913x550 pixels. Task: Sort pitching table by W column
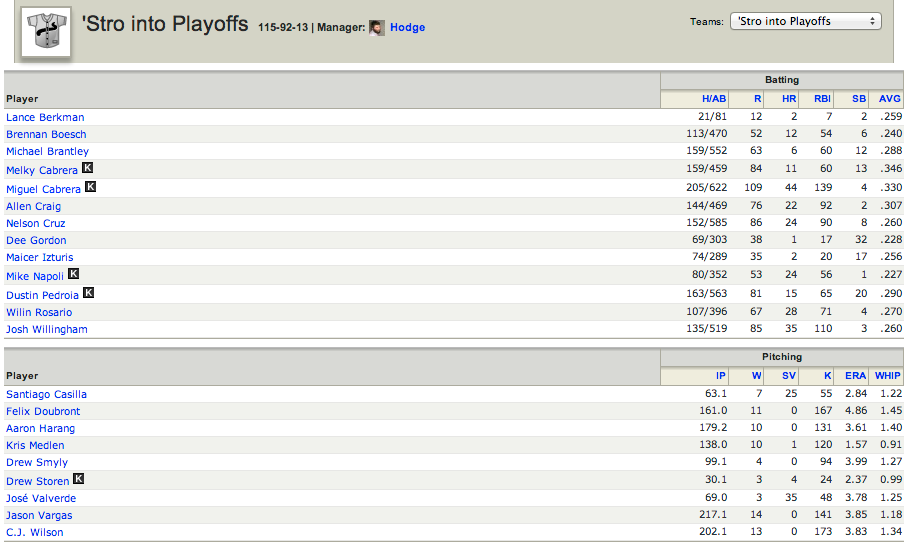click(756, 376)
